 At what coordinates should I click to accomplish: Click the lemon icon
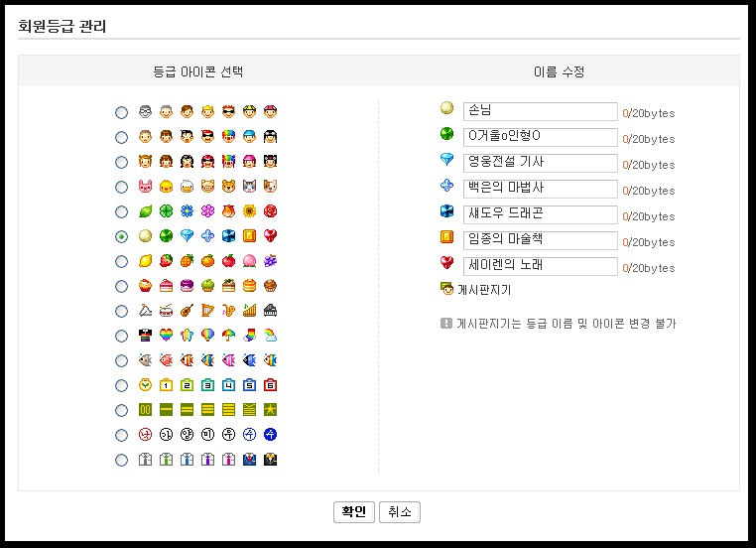145,261
